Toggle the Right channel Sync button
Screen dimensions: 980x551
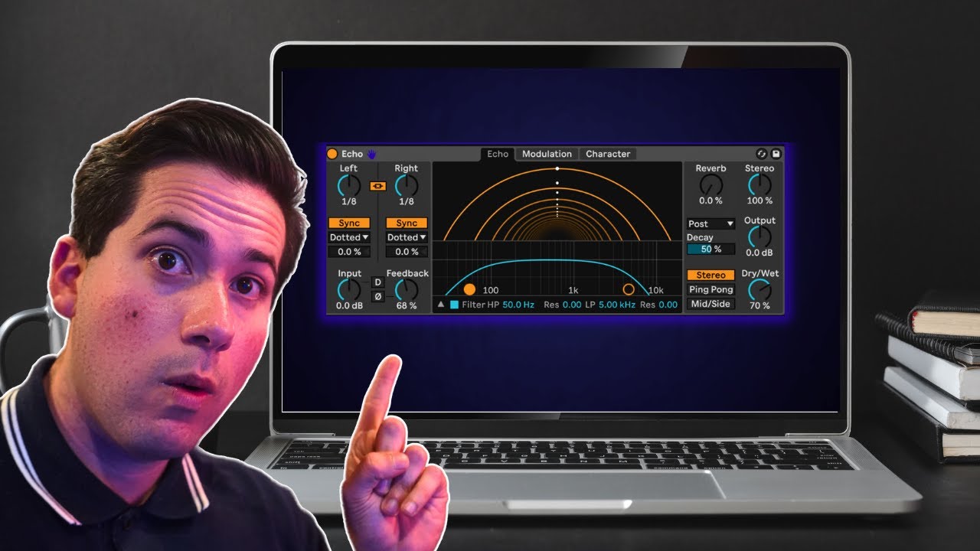pyautogui.click(x=407, y=223)
